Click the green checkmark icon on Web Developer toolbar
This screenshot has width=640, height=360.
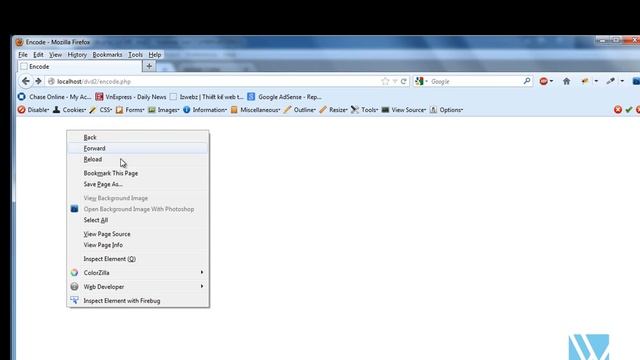(x=629, y=109)
